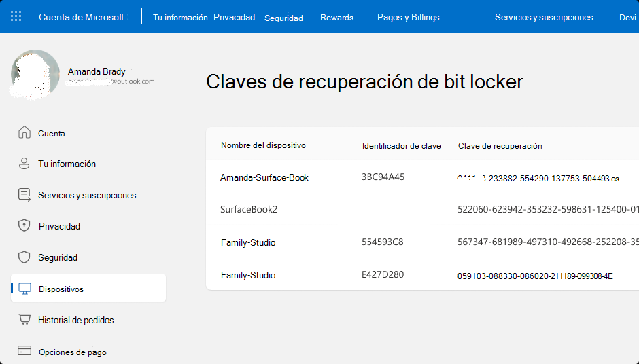
Task: Click recovery key ending 504493-os
Action: click(x=538, y=179)
